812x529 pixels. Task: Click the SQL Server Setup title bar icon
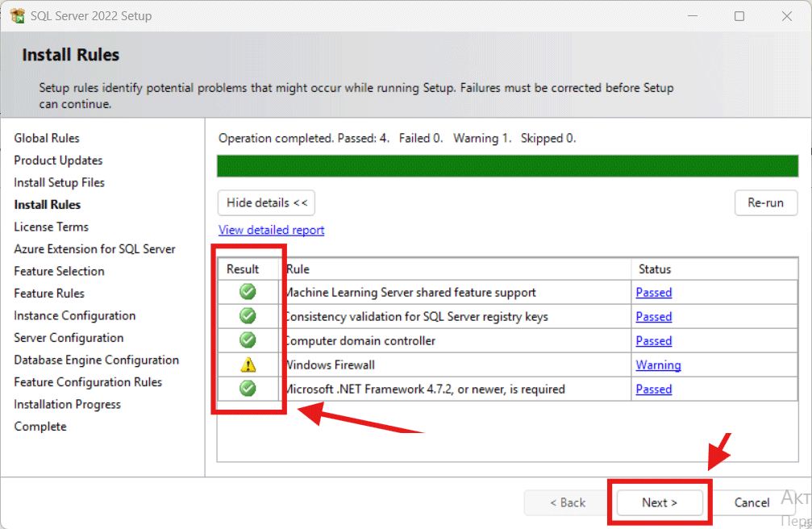[17, 16]
